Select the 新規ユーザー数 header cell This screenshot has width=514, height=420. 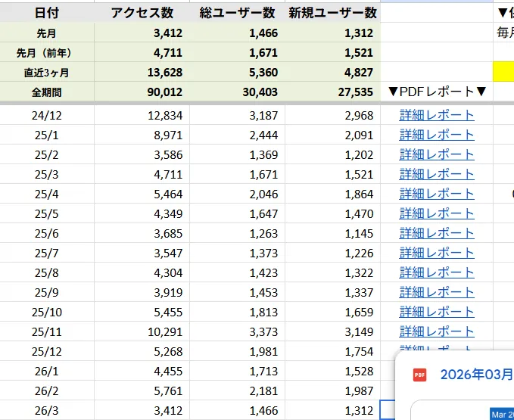click(x=332, y=12)
